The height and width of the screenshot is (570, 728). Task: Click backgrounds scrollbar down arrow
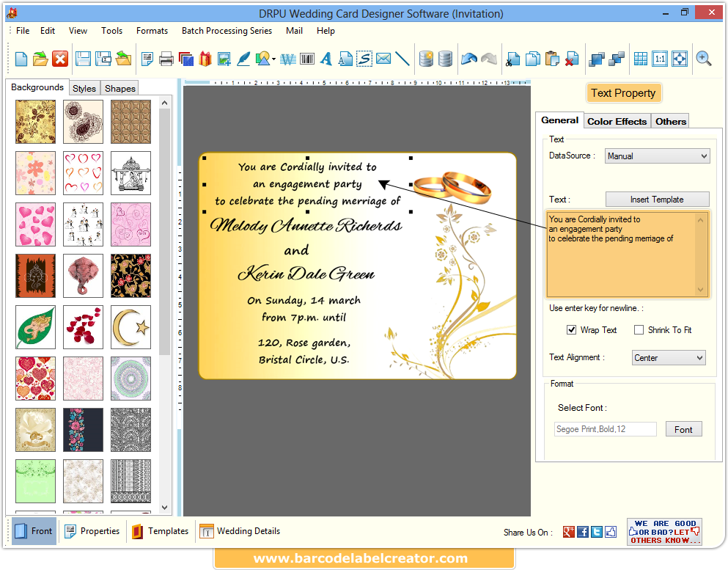(164, 508)
